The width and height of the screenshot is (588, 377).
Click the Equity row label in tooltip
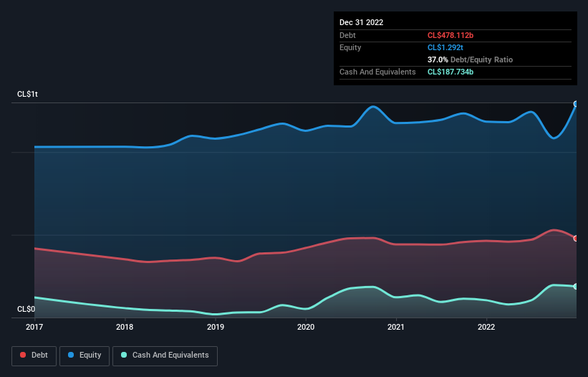(350, 47)
